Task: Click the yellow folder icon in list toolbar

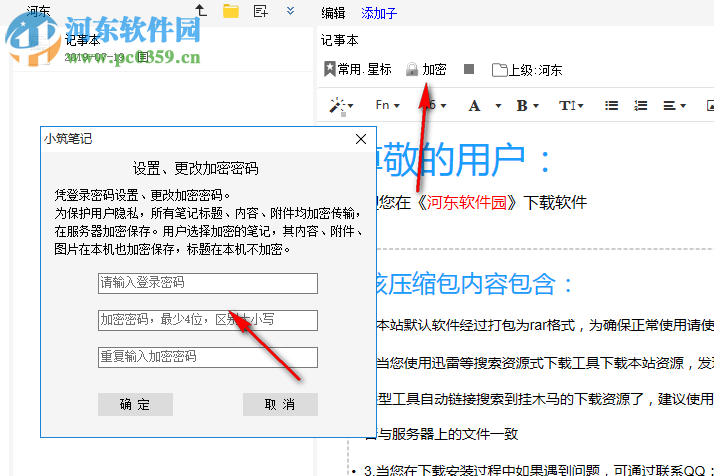Action: click(231, 10)
